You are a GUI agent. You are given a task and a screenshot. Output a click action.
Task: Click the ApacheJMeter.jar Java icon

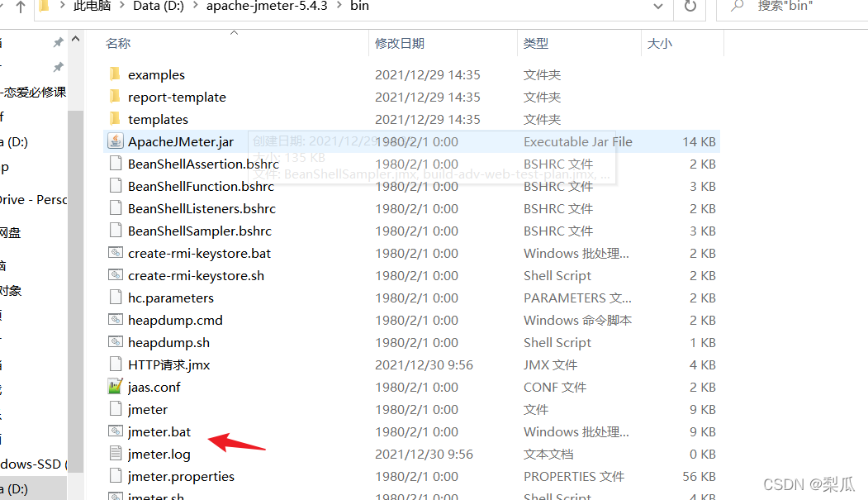point(115,141)
